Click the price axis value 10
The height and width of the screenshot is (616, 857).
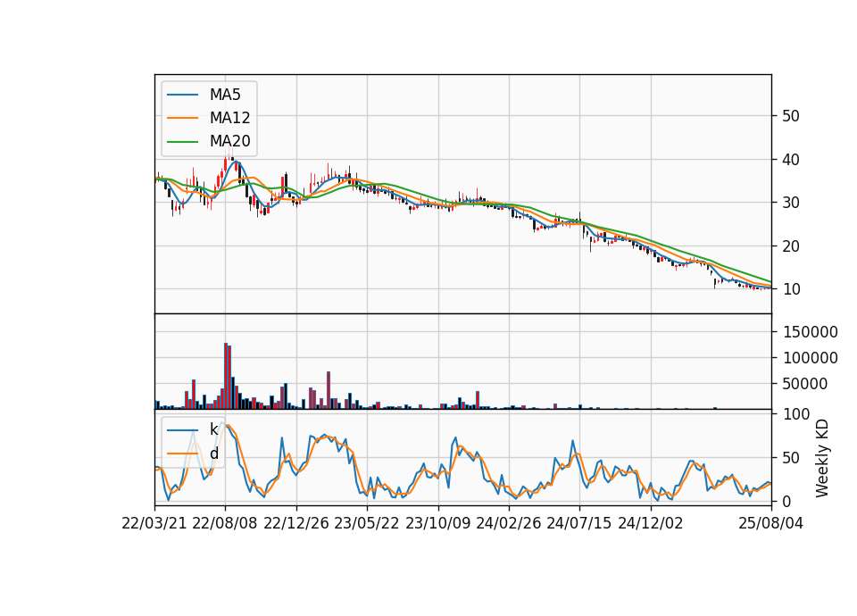coord(791,289)
